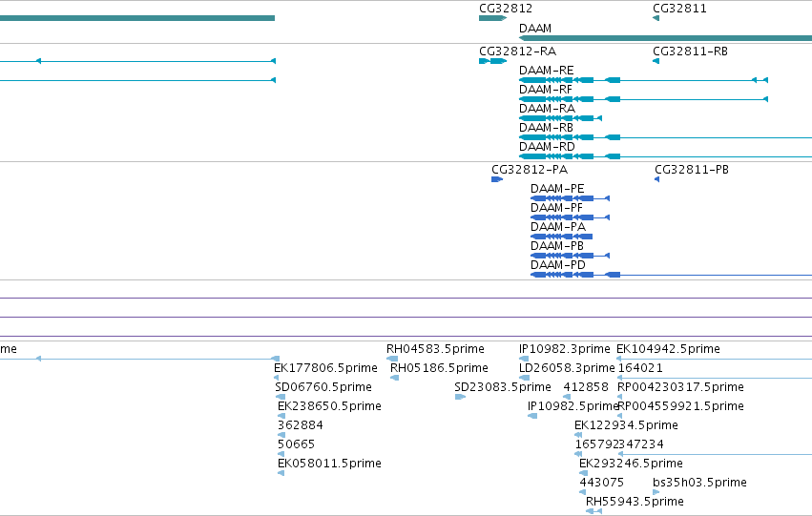Viewport: 812px width, 516px height.
Task: Click the CG32812-RA transcript
Action: click(x=492, y=61)
